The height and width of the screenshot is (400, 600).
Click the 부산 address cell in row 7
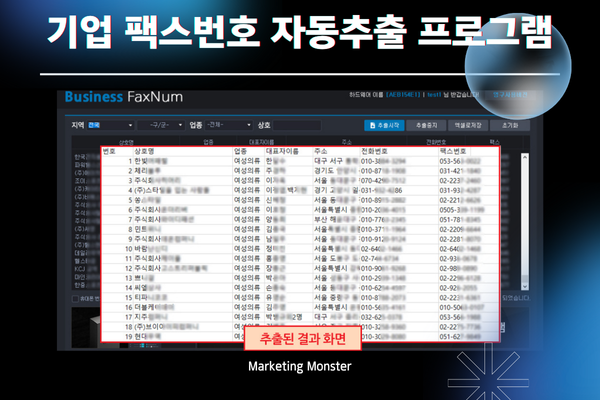[336, 220]
